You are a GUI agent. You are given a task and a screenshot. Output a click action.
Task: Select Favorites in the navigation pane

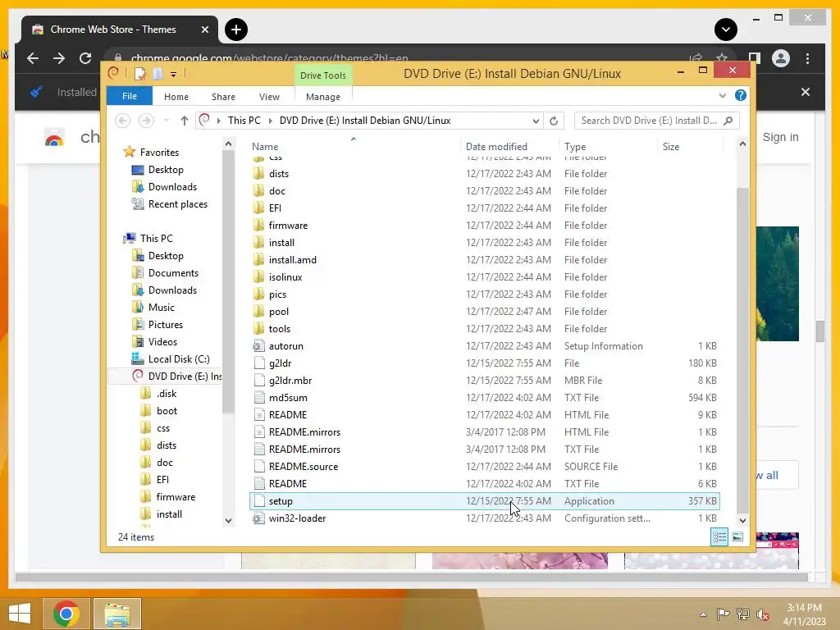(159, 153)
